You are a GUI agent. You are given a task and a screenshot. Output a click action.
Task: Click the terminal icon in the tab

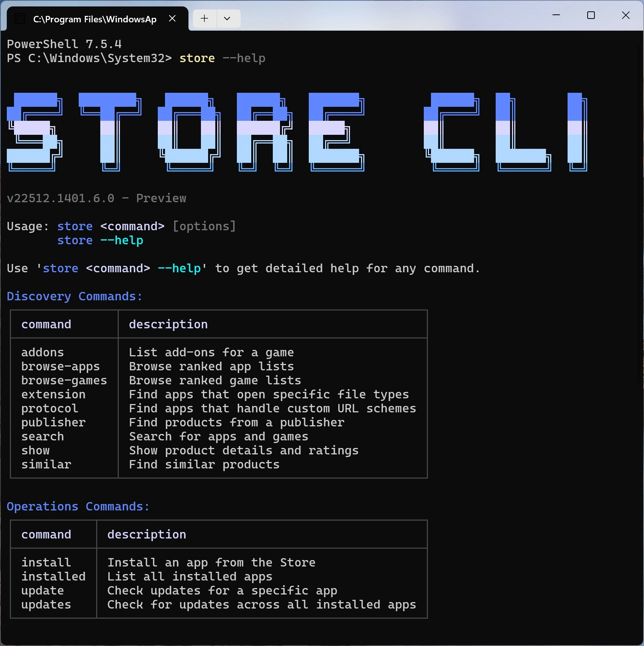pyautogui.click(x=20, y=19)
